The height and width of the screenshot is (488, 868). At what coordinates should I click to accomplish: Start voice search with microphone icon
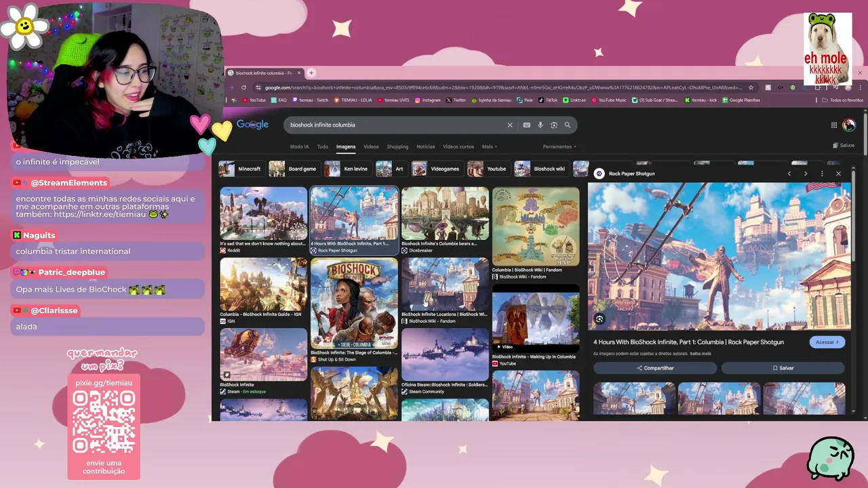(540, 125)
